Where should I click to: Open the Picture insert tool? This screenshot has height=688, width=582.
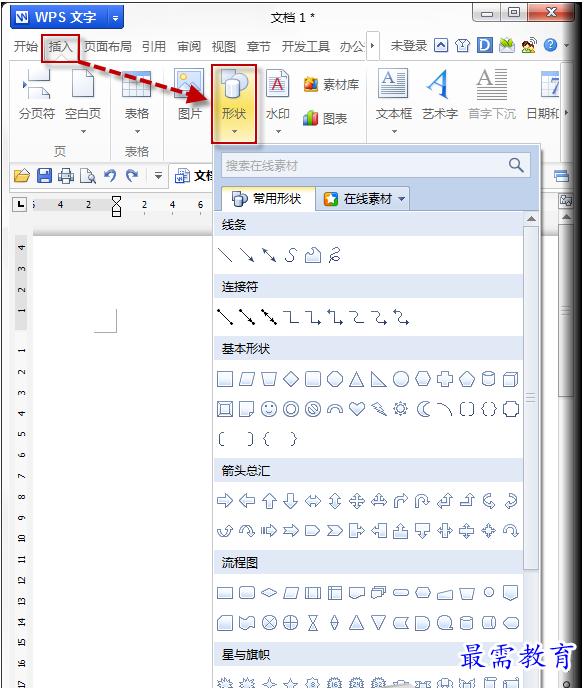click(x=189, y=95)
